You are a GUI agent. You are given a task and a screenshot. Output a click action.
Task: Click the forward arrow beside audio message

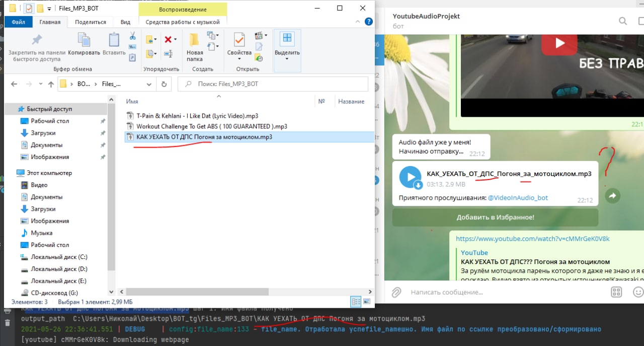coord(612,196)
